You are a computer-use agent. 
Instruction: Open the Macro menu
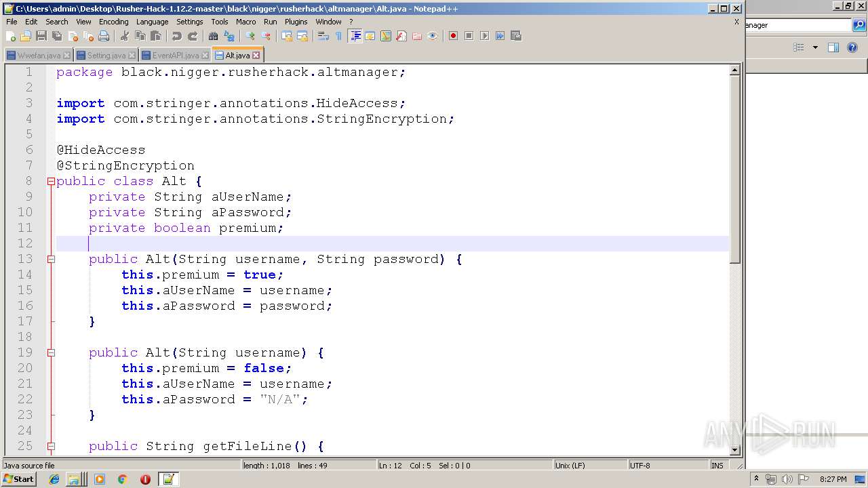point(245,22)
